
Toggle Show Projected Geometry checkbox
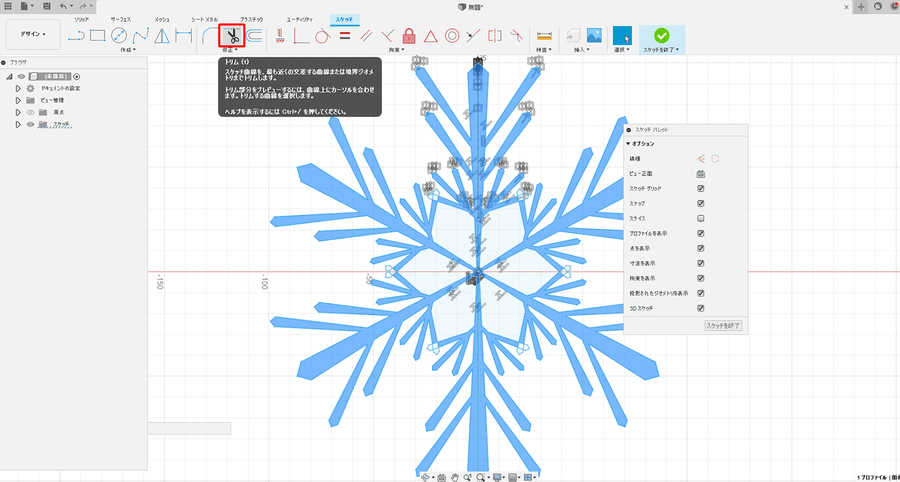(x=701, y=293)
